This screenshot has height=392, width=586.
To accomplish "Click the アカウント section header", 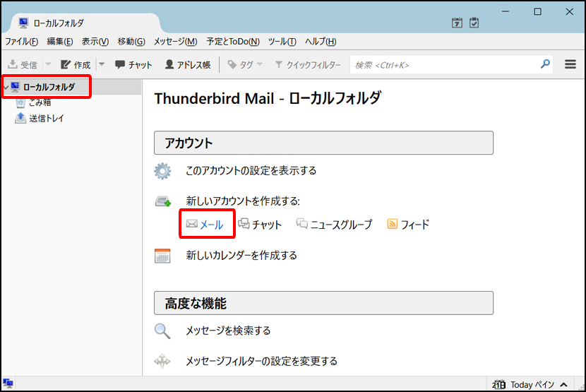I will point(323,143).
